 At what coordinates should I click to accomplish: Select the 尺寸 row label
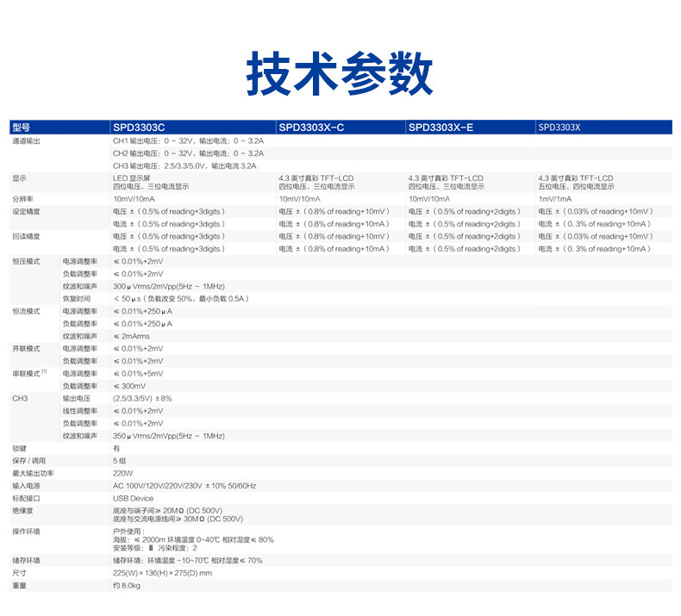pyautogui.click(x=19, y=574)
